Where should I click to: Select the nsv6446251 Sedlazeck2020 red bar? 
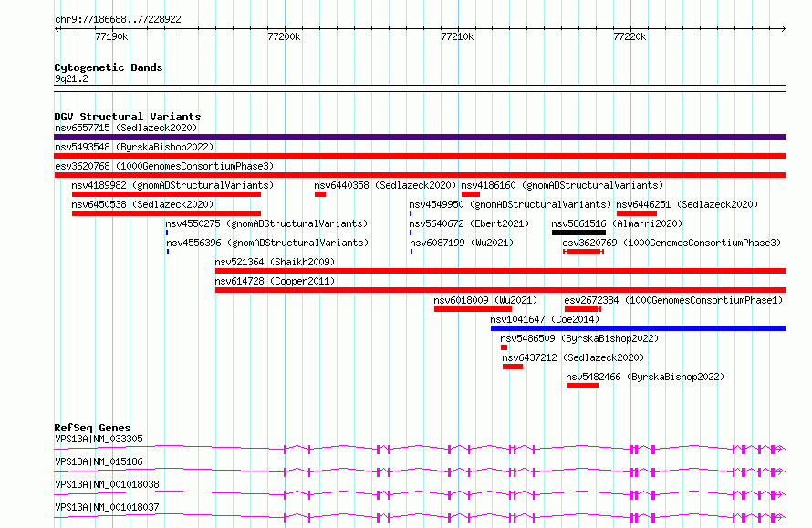click(636, 213)
